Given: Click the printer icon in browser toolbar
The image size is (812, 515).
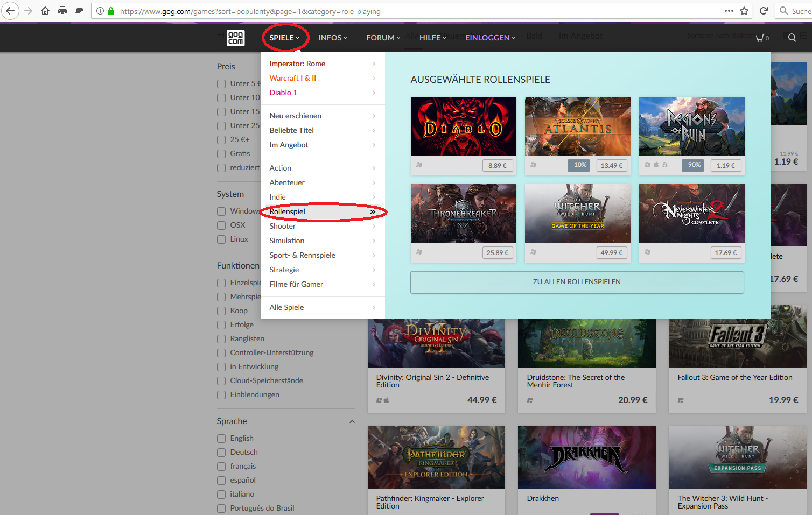Looking at the screenshot, I should 62,11.
